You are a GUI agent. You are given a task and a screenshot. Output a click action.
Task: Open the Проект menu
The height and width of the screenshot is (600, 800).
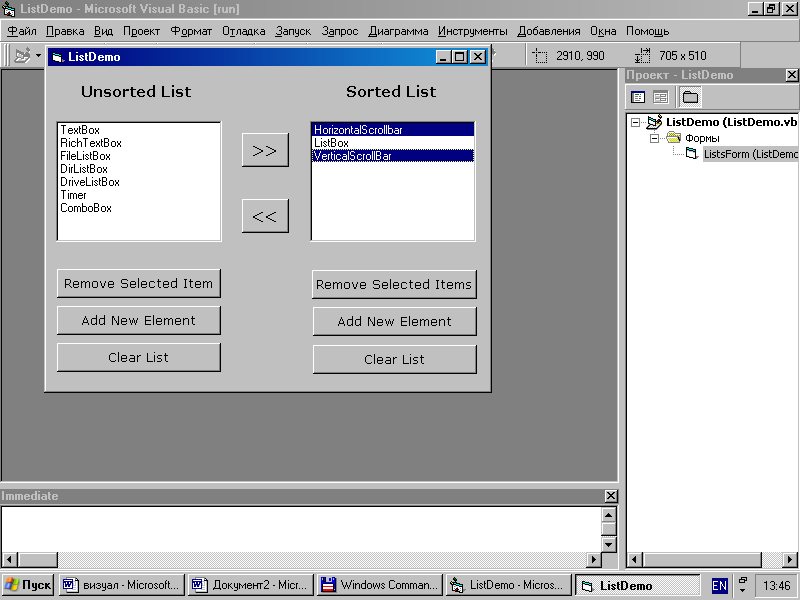(141, 31)
